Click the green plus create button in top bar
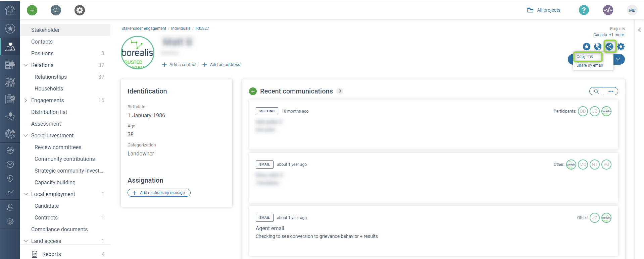 [32, 10]
